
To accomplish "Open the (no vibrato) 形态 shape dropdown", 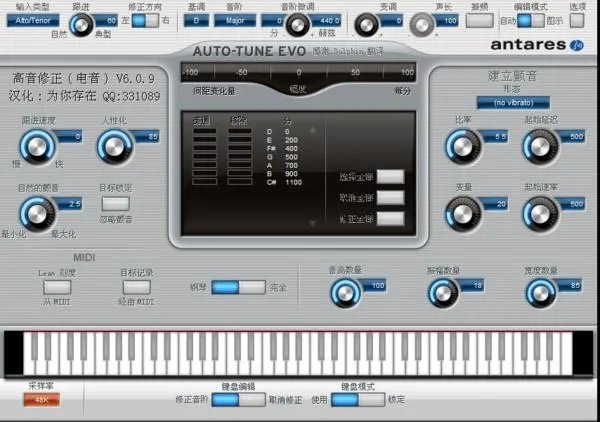I will click(513, 103).
